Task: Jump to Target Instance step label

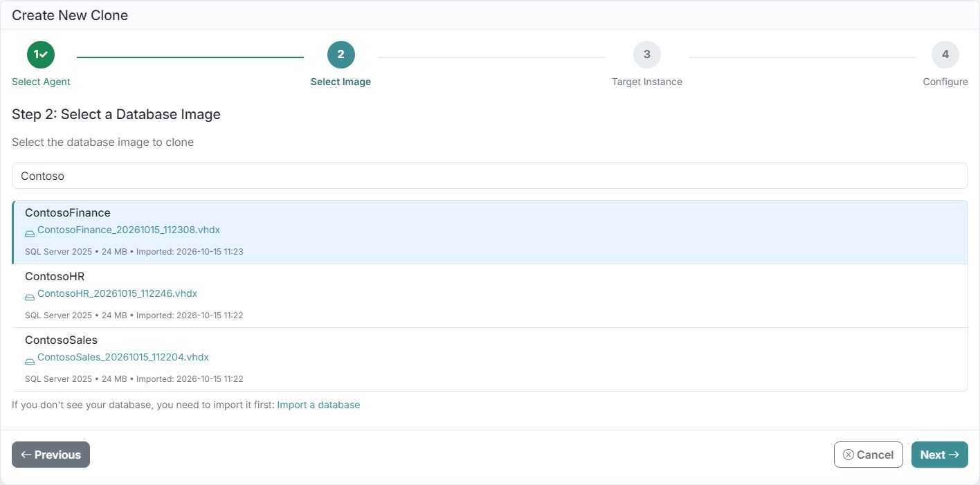Action: click(647, 82)
